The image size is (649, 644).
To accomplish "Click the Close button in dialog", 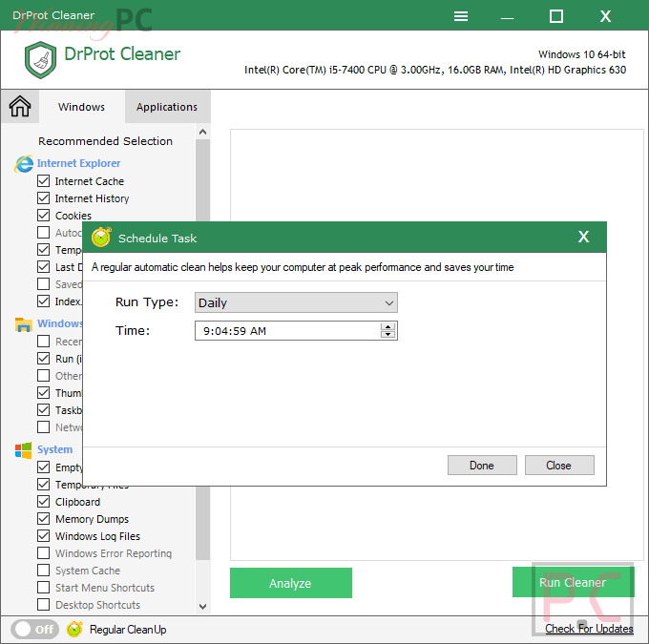I will coord(559,466).
